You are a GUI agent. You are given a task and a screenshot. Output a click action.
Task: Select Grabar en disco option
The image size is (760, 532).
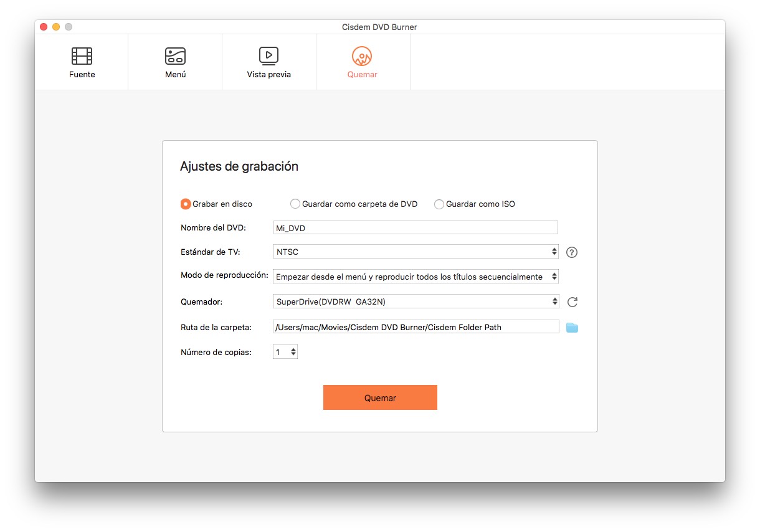click(x=186, y=204)
